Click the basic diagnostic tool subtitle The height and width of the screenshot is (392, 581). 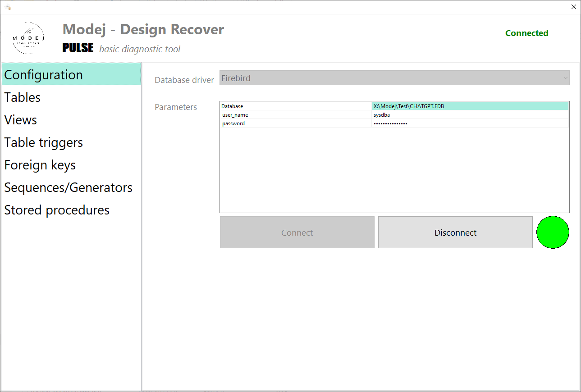pyautogui.click(x=140, y=49)
